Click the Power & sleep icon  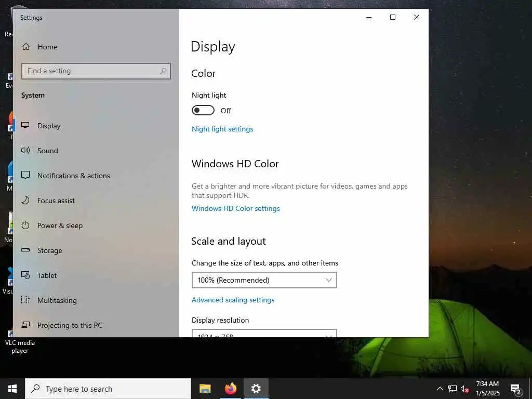coord(25,225)
